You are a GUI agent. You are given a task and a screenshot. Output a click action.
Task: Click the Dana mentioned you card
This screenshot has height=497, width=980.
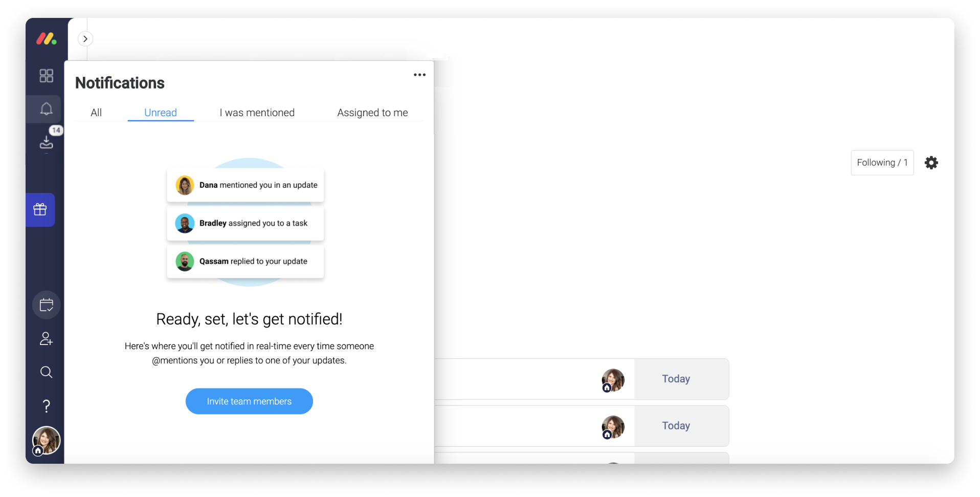[x=246, y=185]
